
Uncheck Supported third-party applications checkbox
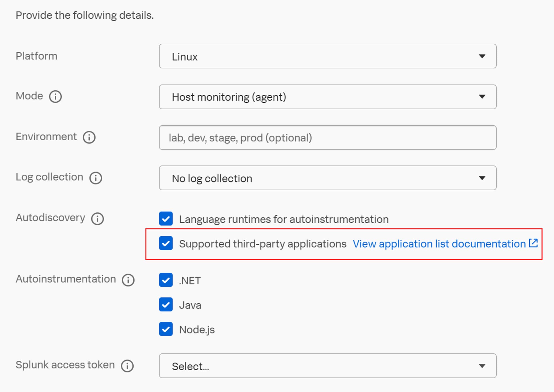click(x=166, y=243)
